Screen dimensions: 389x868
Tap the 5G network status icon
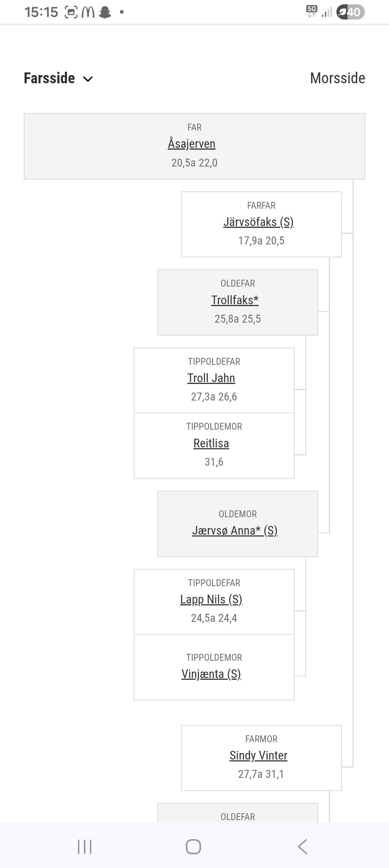pyautogui.click(x=312, y=11)
